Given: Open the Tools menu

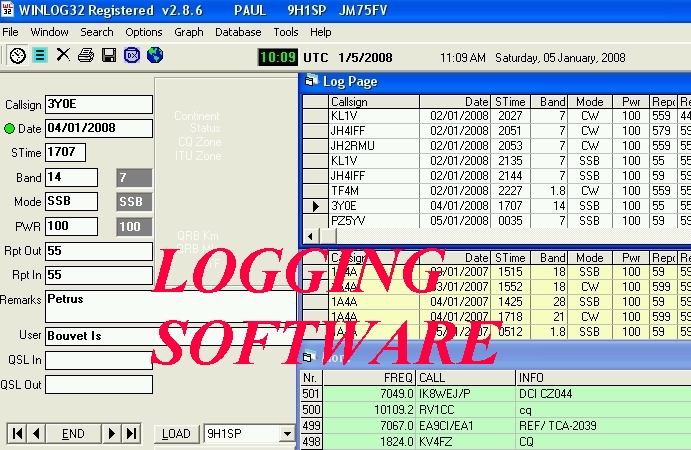Looking at the screenshot, I should click(x=286, y=32).
